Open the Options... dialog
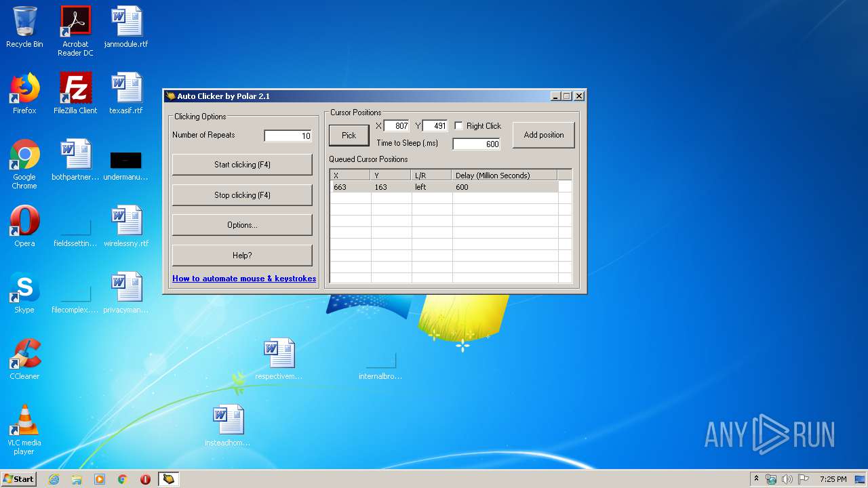Screen dimensions: 868x488 click(242, 225)
